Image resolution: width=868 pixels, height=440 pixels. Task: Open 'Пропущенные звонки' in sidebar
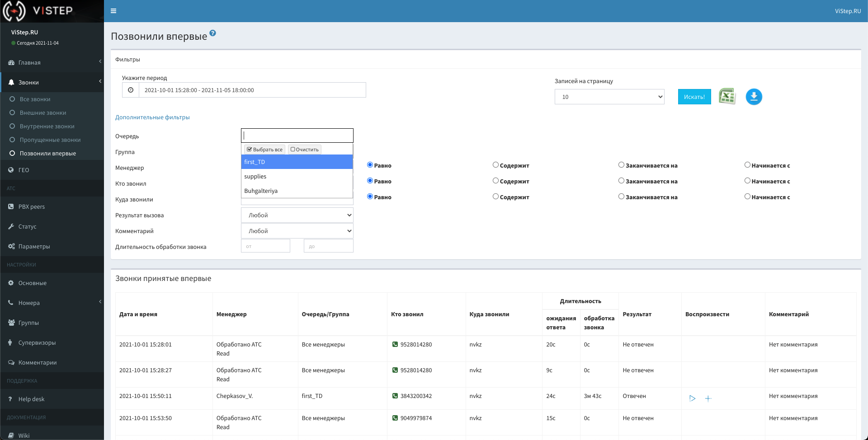(50, 140)
